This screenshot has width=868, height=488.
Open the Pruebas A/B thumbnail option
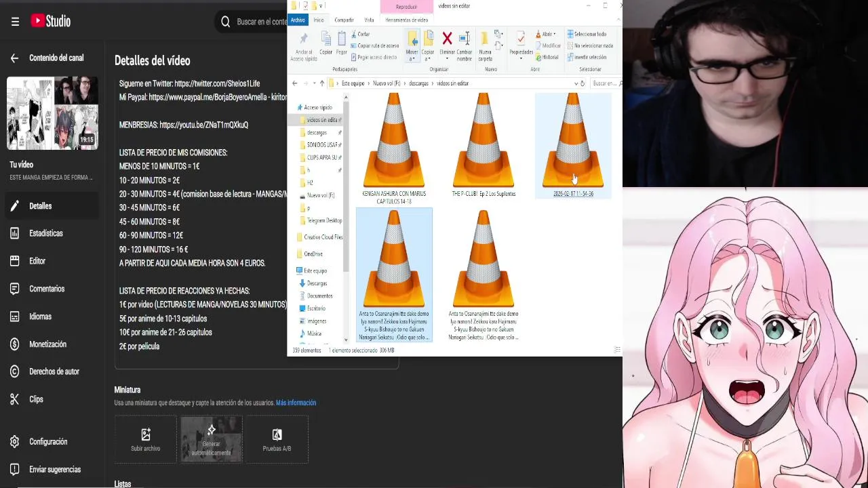pyautogui.click(x=277, y=439)
